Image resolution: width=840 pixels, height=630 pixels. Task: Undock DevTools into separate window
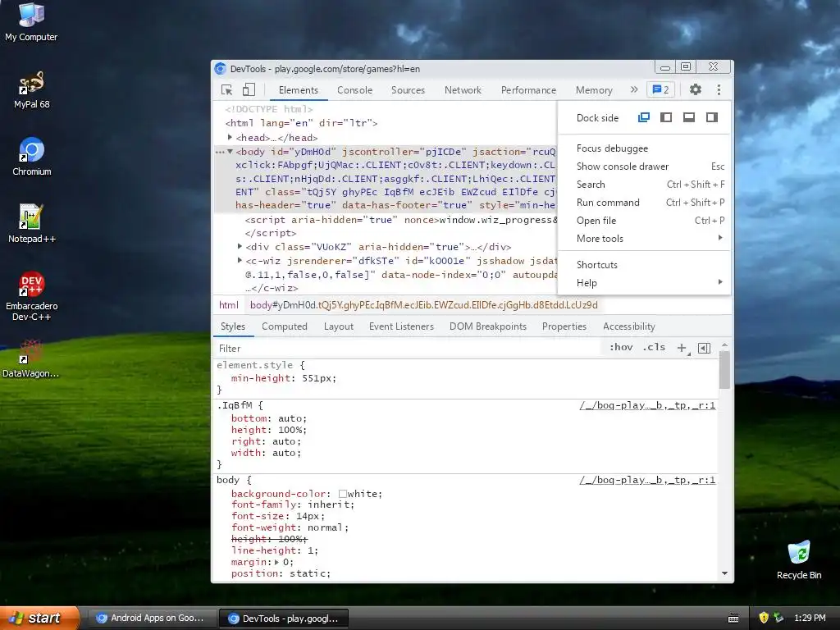[x=643, y=117]
